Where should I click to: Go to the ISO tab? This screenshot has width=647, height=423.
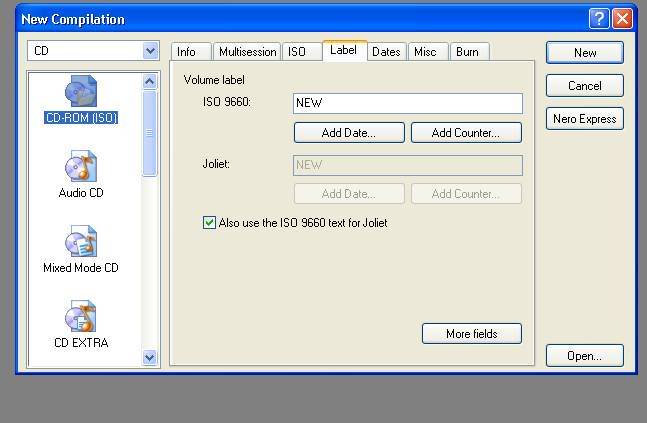(297, 52)
